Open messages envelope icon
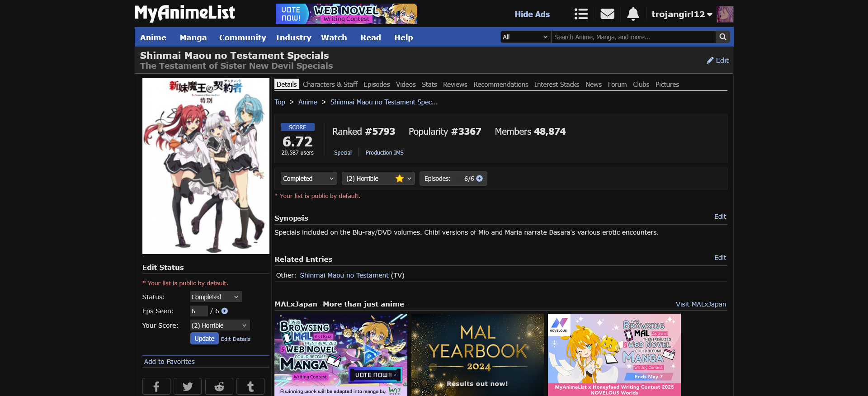The height and width of the screenshot is (396, 868). coord(607,14)
